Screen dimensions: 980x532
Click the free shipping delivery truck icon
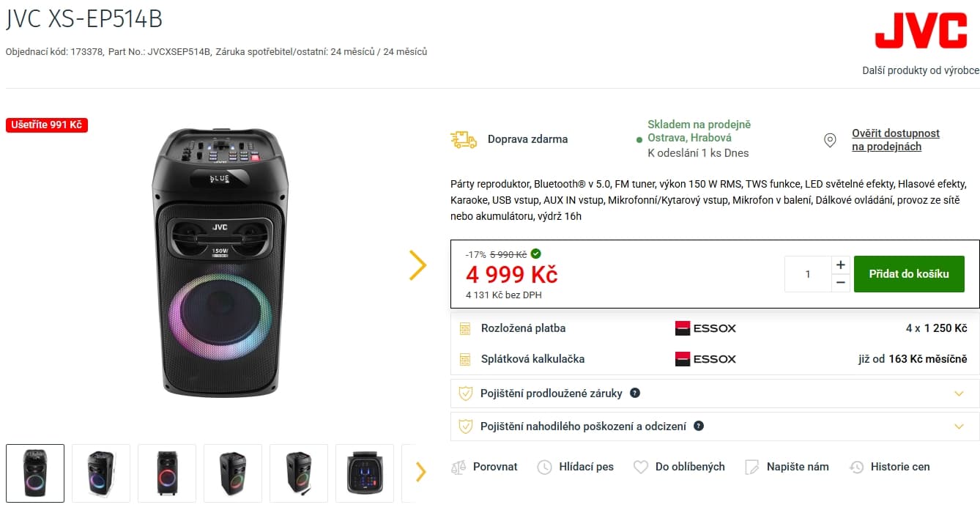point(463,138)
